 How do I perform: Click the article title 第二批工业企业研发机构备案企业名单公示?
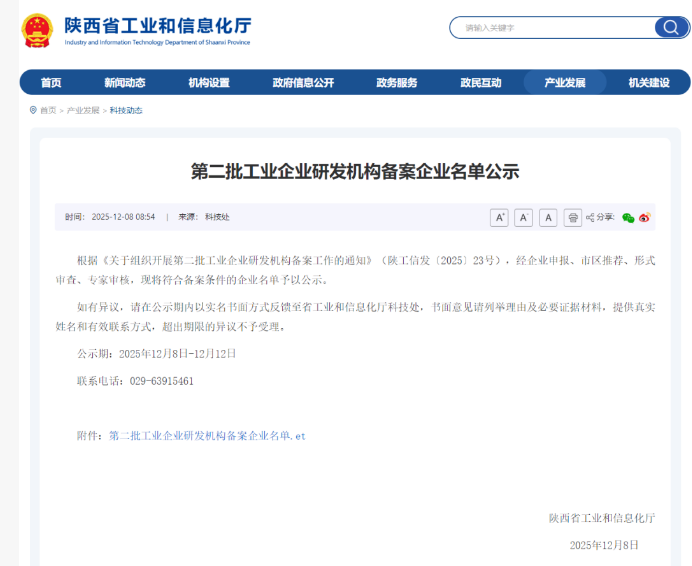[355, 171]
